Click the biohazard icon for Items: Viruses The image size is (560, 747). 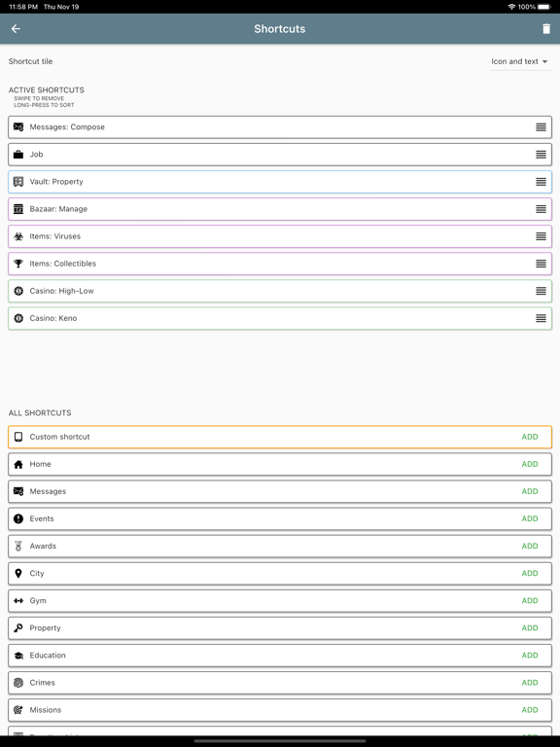pyautogui.click(x=18, y=236)
